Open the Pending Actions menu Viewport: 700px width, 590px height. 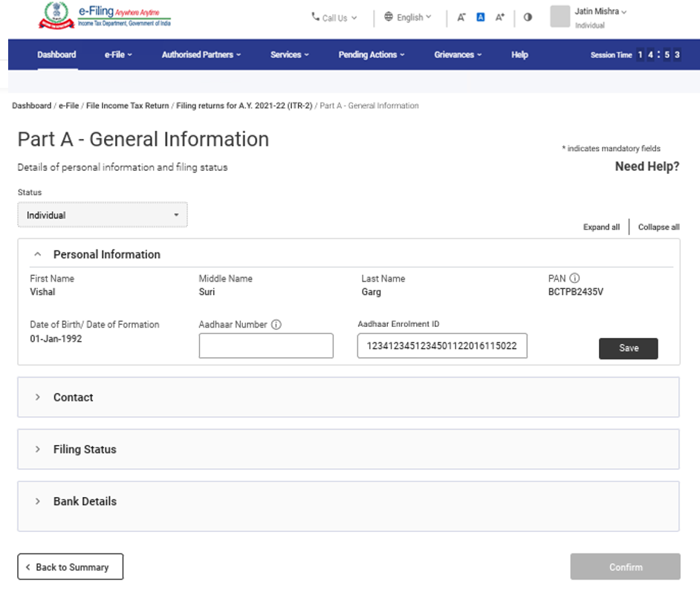tap(372, 55)
